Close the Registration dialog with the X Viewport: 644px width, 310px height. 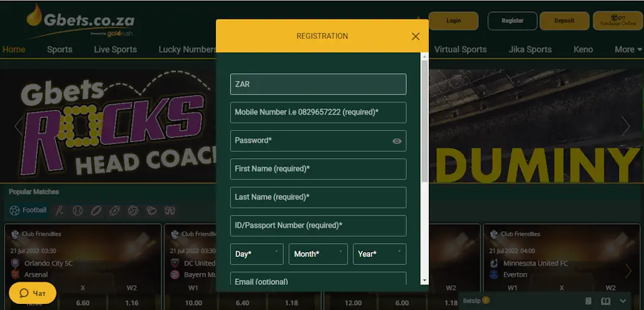click(x=415, y=36)
